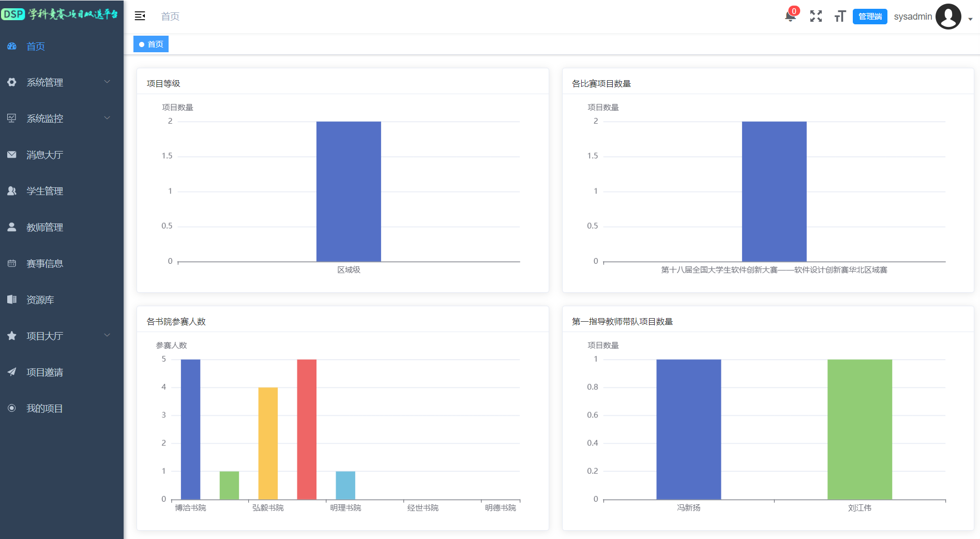Open the user dropdown caret beside avatar
This screenshot has width=980, height=539.
[x=970, y=19]
